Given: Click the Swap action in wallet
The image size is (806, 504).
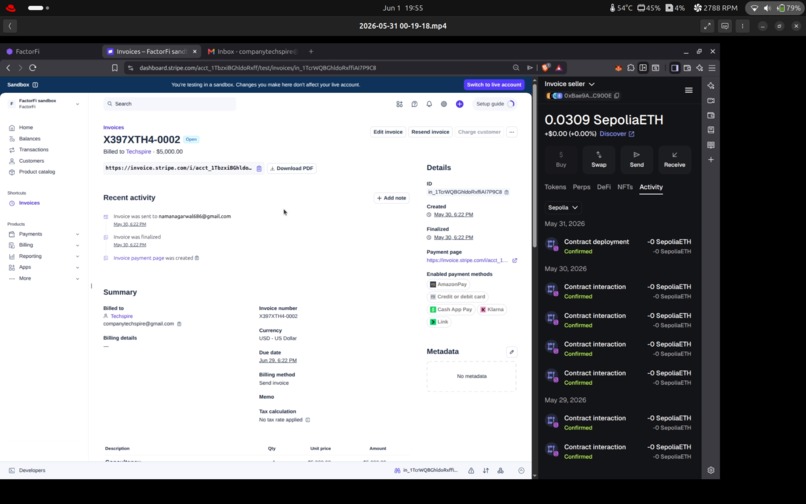Looking at the screenshot, I should click(x=599, y=159).
